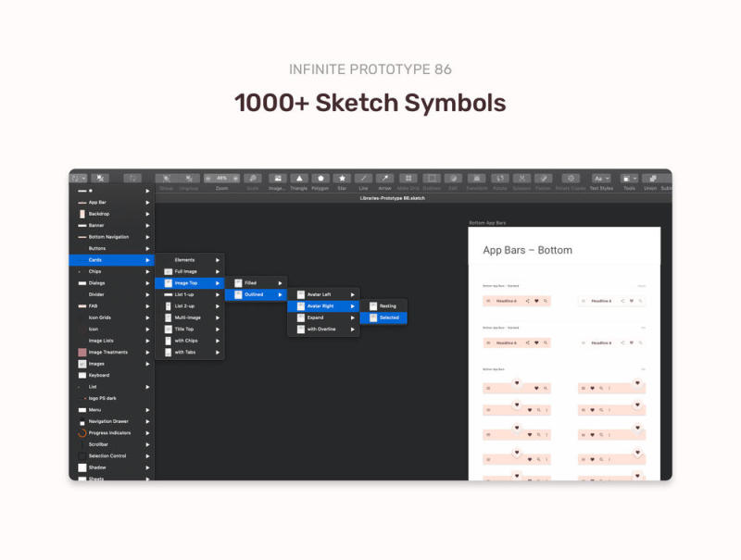This screenshot has width=741, height=560.
Task: Choose the Resting menu item
Action: 388,305
